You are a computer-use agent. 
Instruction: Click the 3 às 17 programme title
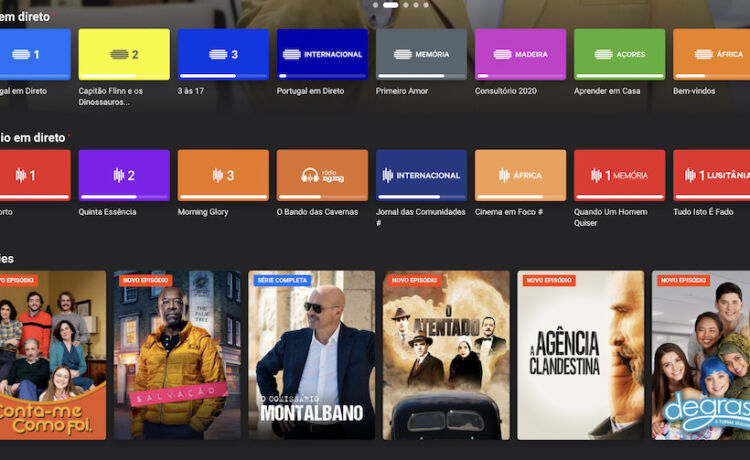tap(190, 91)
